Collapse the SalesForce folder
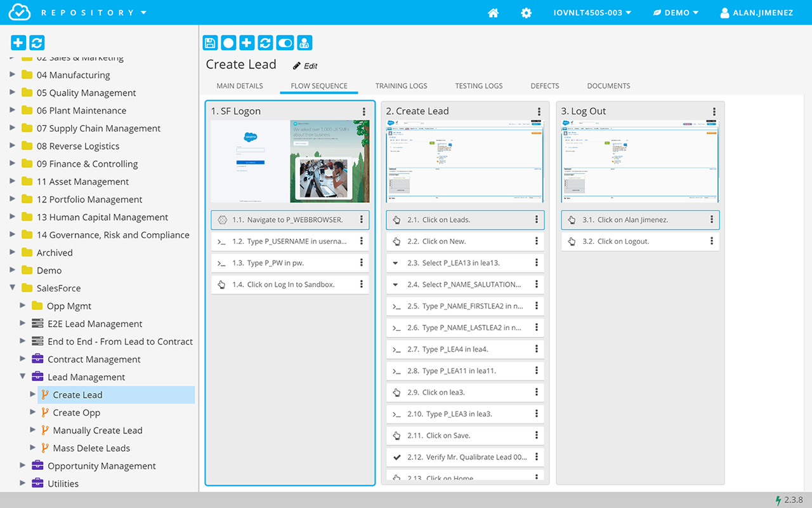812x508 pixels. [13, 288]
